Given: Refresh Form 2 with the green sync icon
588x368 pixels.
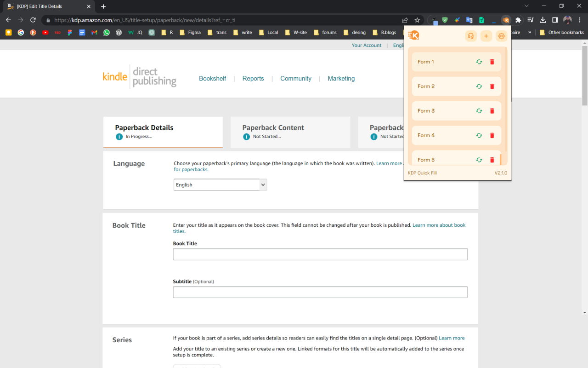Looking at the screenshot, I should [x=479, y=86].
